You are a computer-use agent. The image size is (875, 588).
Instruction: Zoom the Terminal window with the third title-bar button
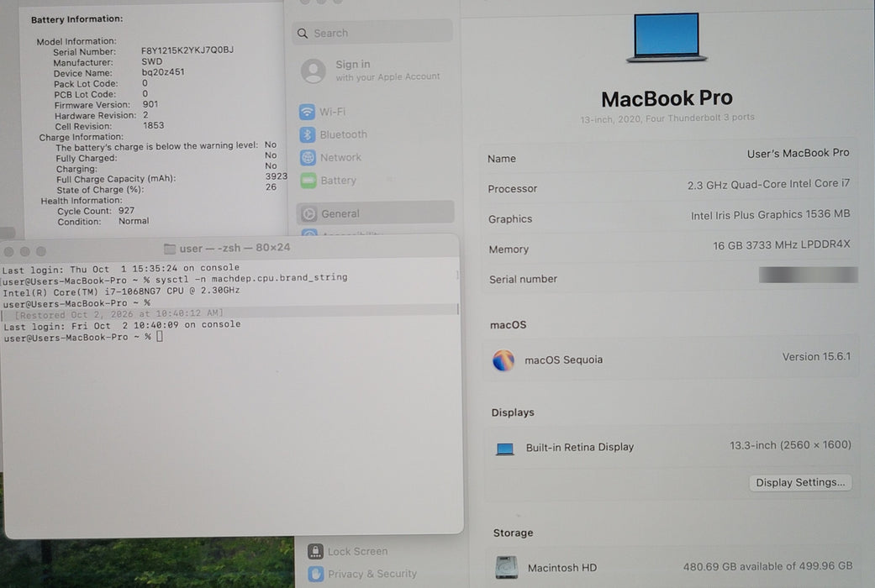pyautogui.click(x=40, y=252)
